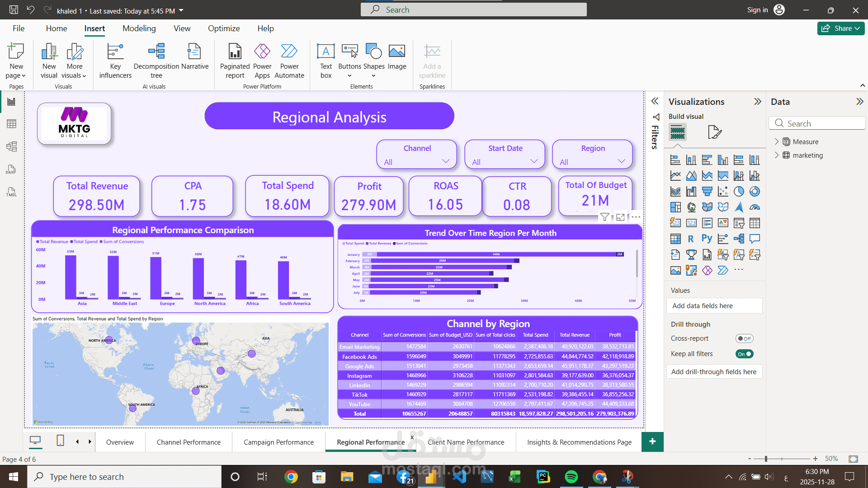
Task: Open the Format visual paintbrush tab
Action: tap(714, 132)
